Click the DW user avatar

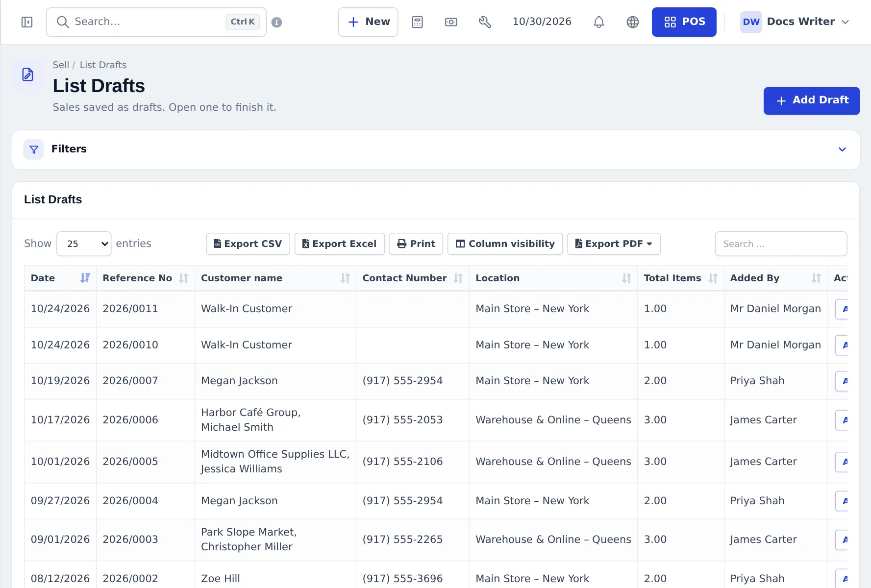coord(751,22)
